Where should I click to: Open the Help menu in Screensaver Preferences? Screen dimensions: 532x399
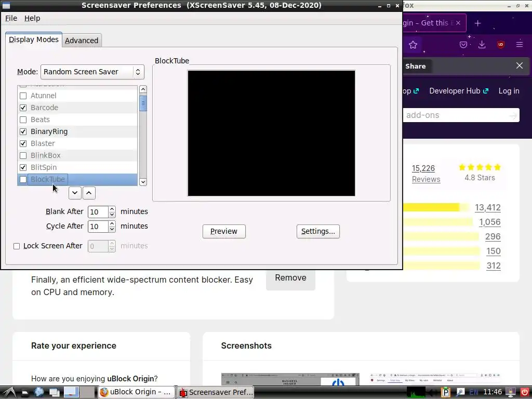[x=32, y=18]
